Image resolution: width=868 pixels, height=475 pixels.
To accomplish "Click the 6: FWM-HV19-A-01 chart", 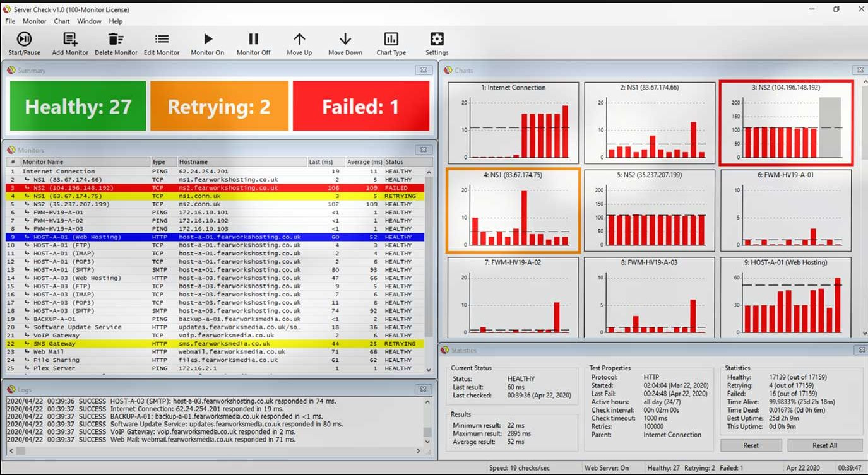I will pos(786,210).
